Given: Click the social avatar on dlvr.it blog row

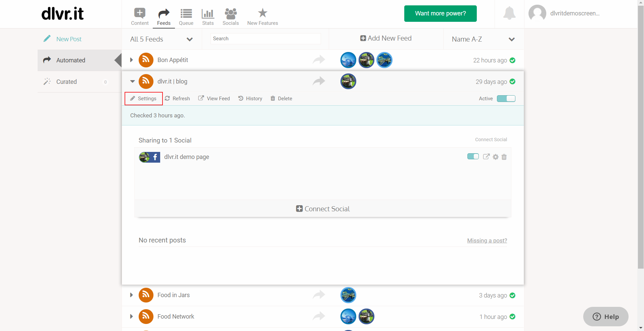Looking at the screenshot, I should (348, 81).
